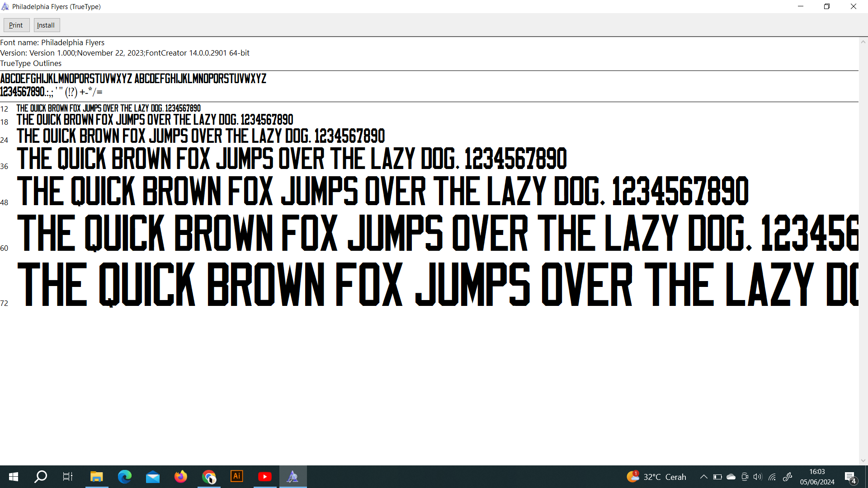
Task: Open Google Chrome taskbar icon
Action: (x=209, y=477)
